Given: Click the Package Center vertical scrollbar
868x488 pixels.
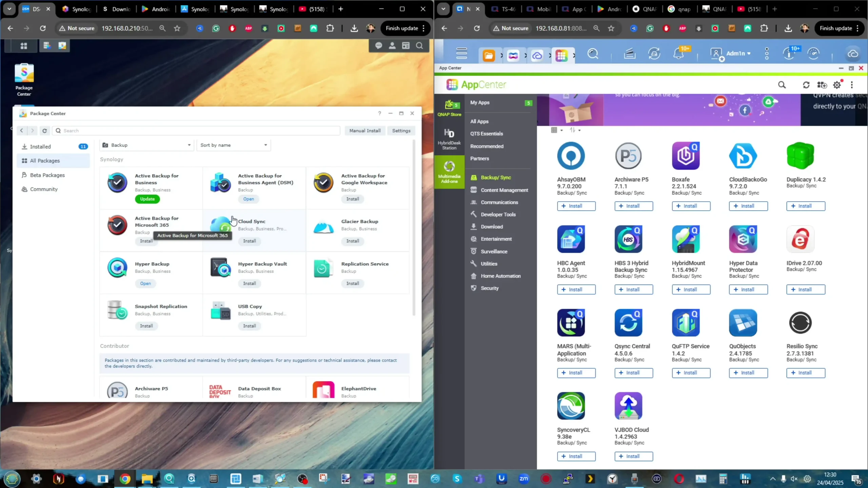Looking at the screenshot, I should coord(414,228).
